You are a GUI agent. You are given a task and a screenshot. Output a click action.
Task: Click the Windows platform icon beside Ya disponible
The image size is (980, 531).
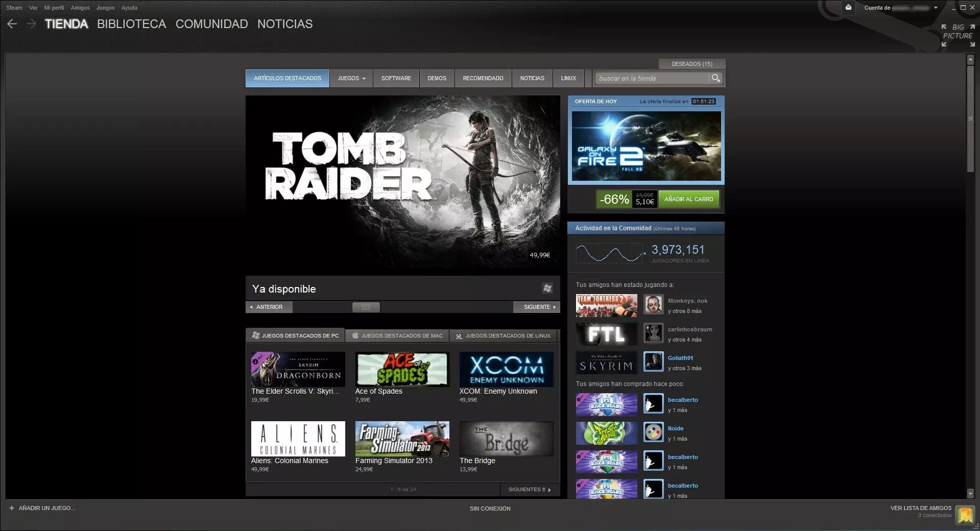tap(547, 288)
